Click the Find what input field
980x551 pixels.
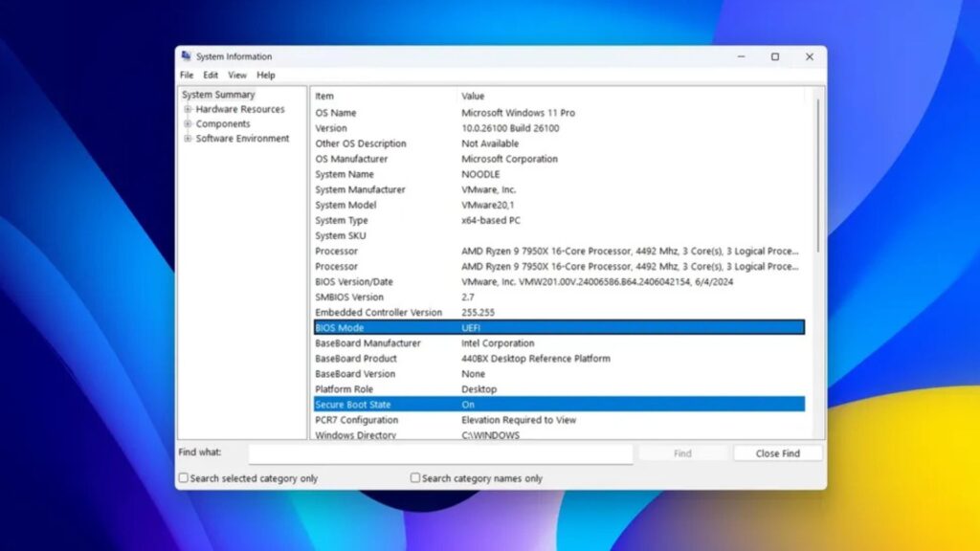(x=440, y=453)
